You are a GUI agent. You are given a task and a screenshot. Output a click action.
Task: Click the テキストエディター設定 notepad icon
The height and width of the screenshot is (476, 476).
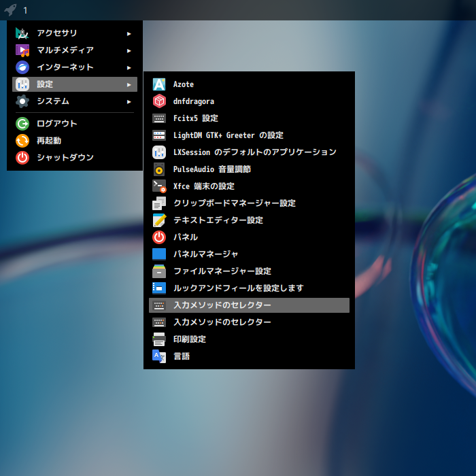point(159,220)
